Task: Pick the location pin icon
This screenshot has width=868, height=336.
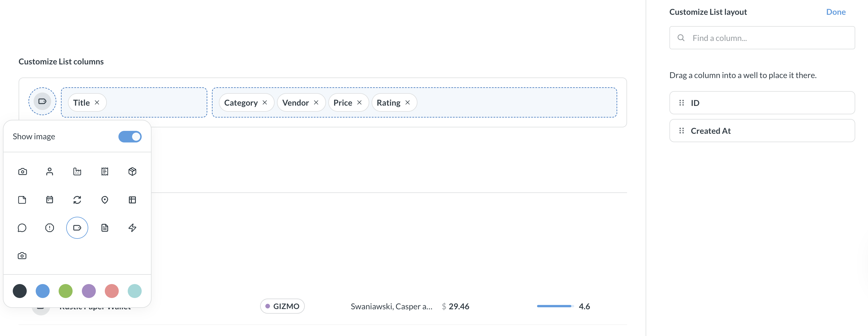Action: click(x=105, y=200)
